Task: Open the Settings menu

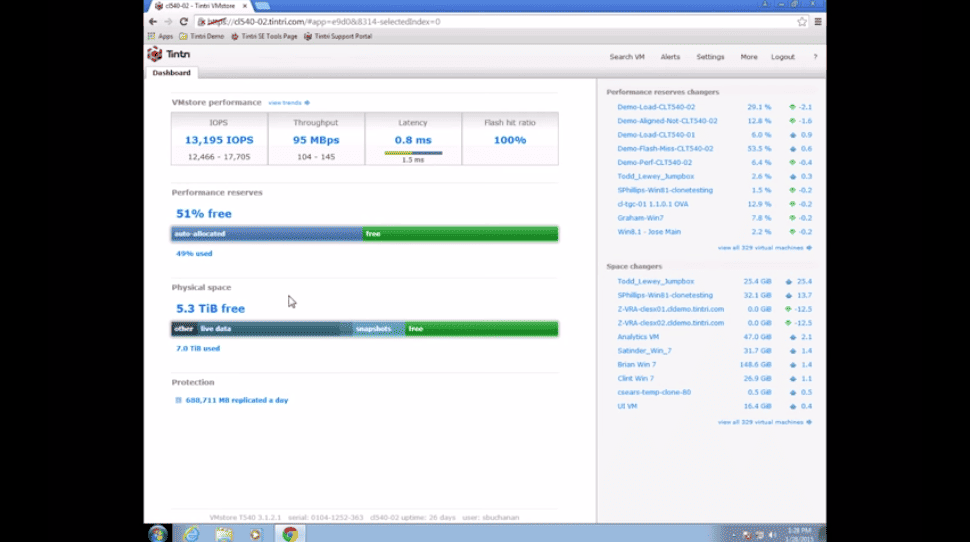Action: coord(710,57)
